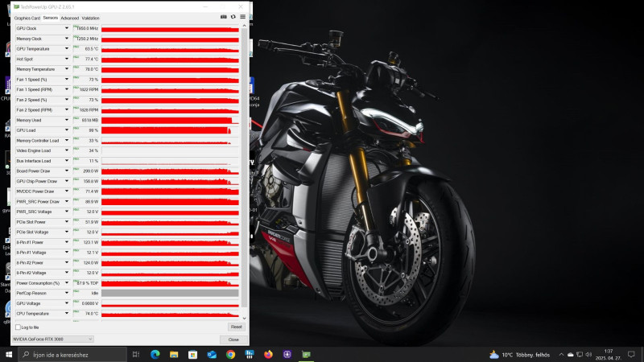Open the Memory Clock sensor dropdown
The image size is (644, 362).
coord(67,39)
